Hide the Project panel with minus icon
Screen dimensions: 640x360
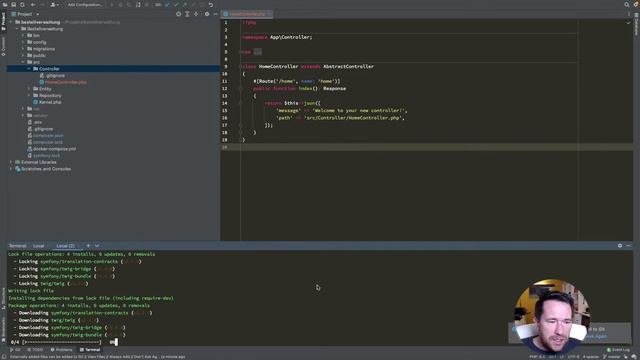[x=216, y=14]
